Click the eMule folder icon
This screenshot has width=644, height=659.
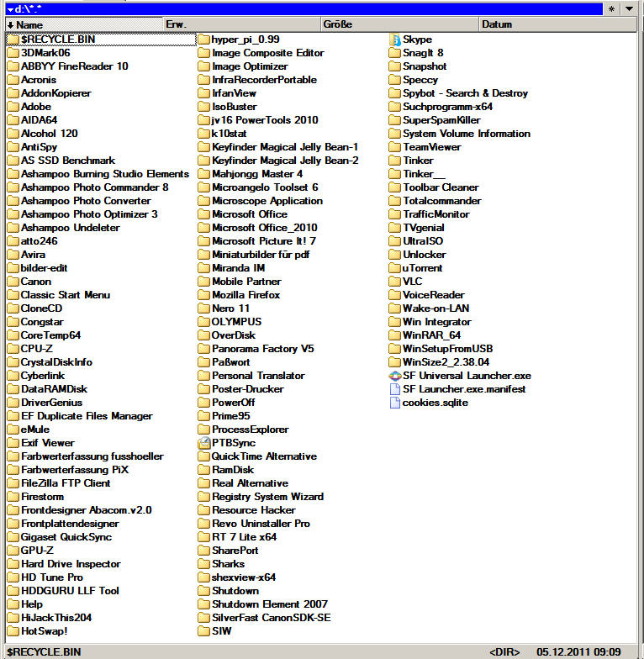[13, 430]
